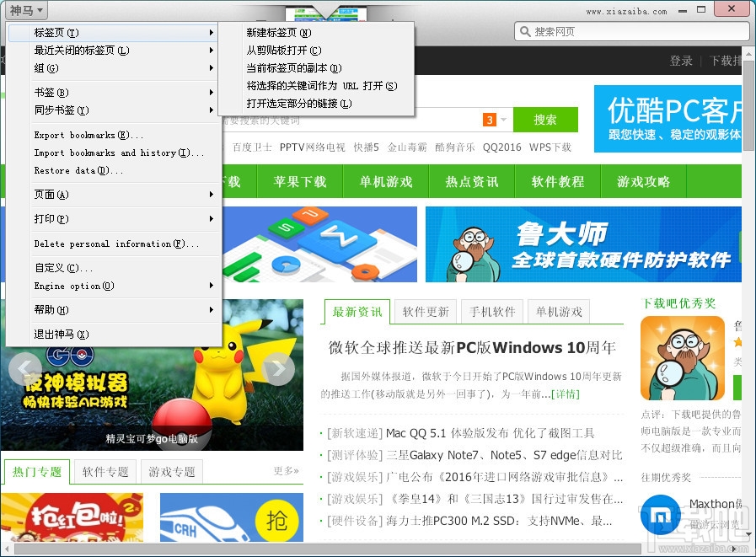Viewport: 756px width, 557px height.
Task: Switch to the 软件更新 tab
Action: [x=425, y=311]
